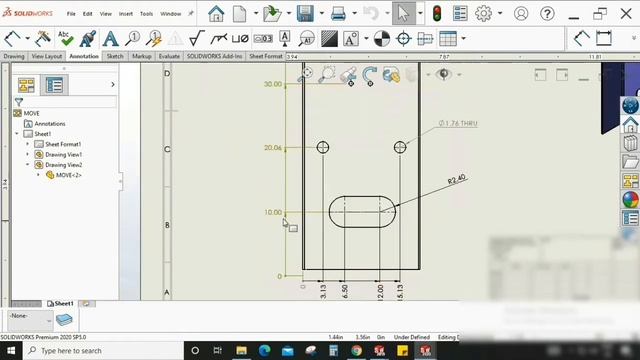Open the user Login icon

click(x=521, y=13)
